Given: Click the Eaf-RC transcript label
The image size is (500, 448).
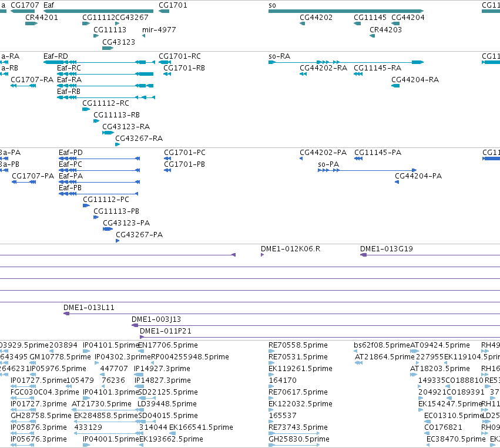Looking at the screenshot, I should pyautogui.click(x=69, y=68).
